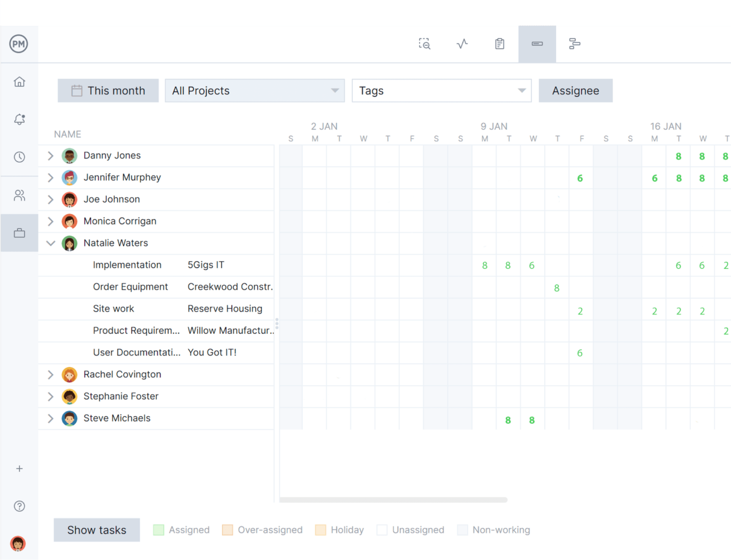This screenshot has width=731, height=560.
Task: Expand Danny Jones' assignments
Action: point(51,155)
